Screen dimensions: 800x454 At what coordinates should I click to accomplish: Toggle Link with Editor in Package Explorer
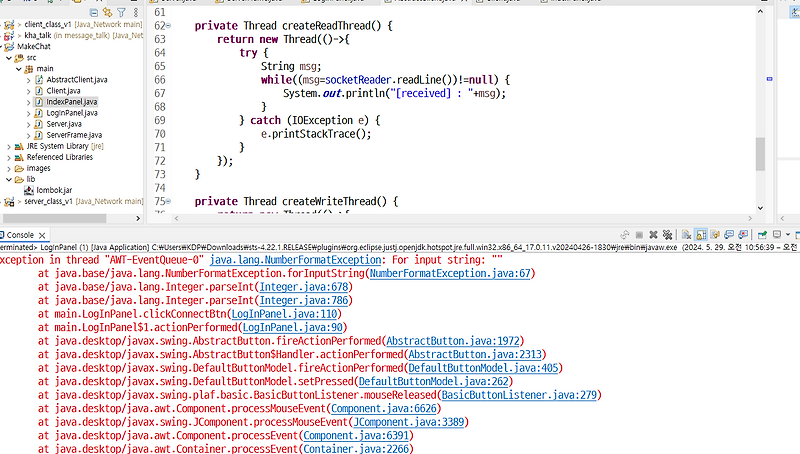pyautogui.click(x=107, y=12)
